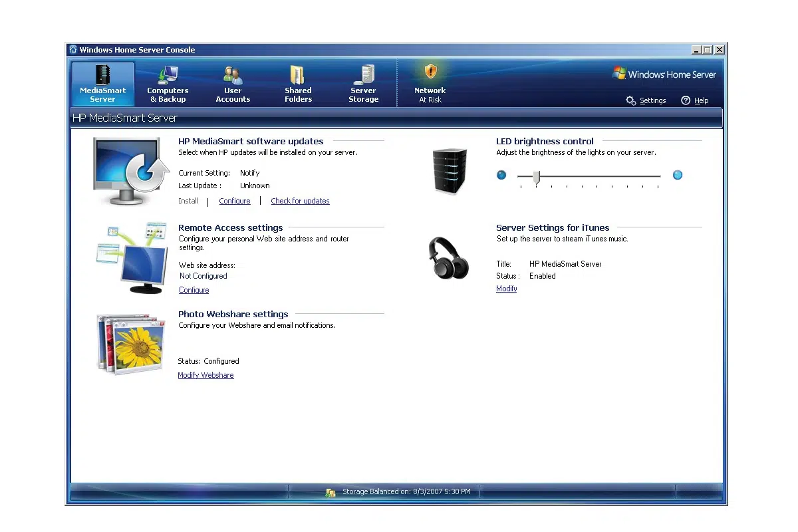The image size is (798, 532).
Task: Modify Server Settings for iTunes
Action: 507,289
